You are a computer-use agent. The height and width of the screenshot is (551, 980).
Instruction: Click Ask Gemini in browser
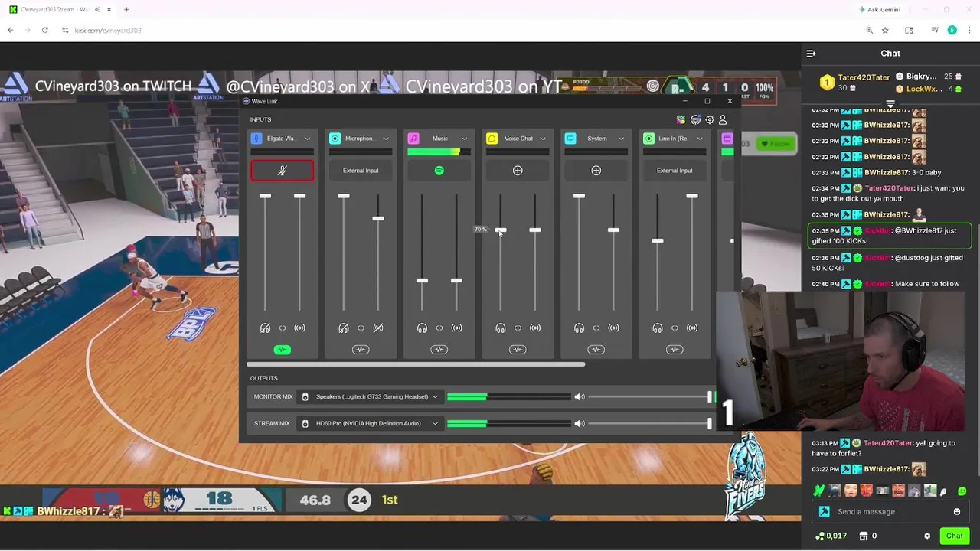[x=880, y=10]
